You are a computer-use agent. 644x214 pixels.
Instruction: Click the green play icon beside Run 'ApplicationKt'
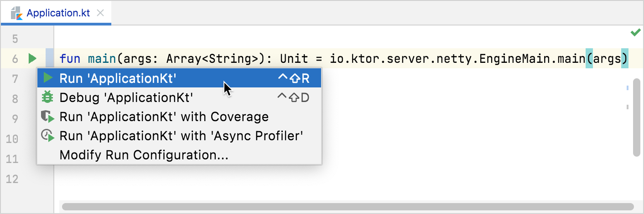click(48, 78)
